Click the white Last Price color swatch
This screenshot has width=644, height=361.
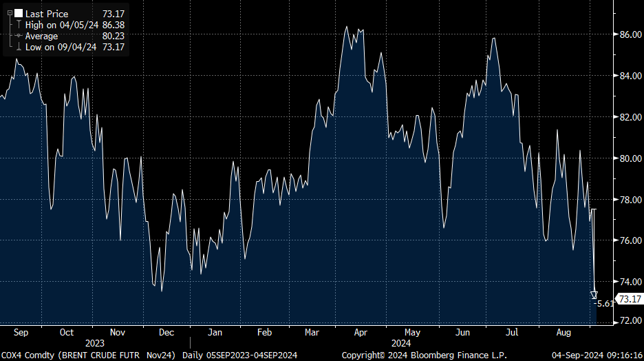[18, 14]
